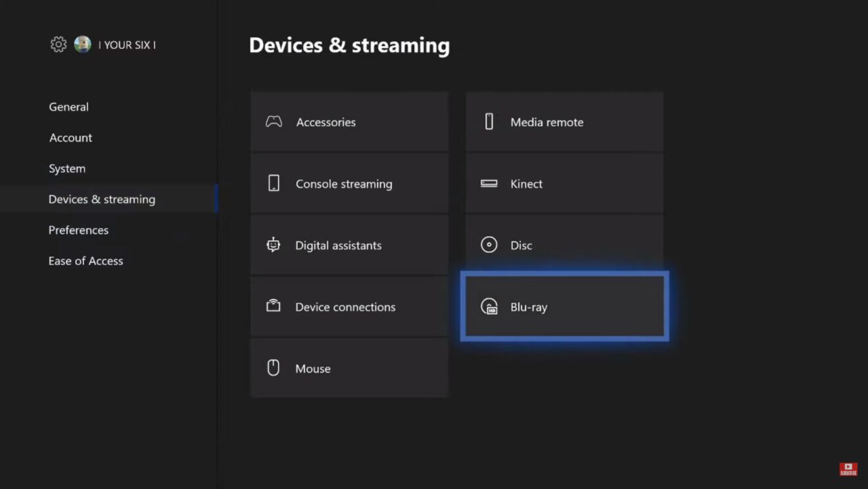Click the Mouse icon
The height and width of the screenshot is (489, 868).
click(274, 368)
